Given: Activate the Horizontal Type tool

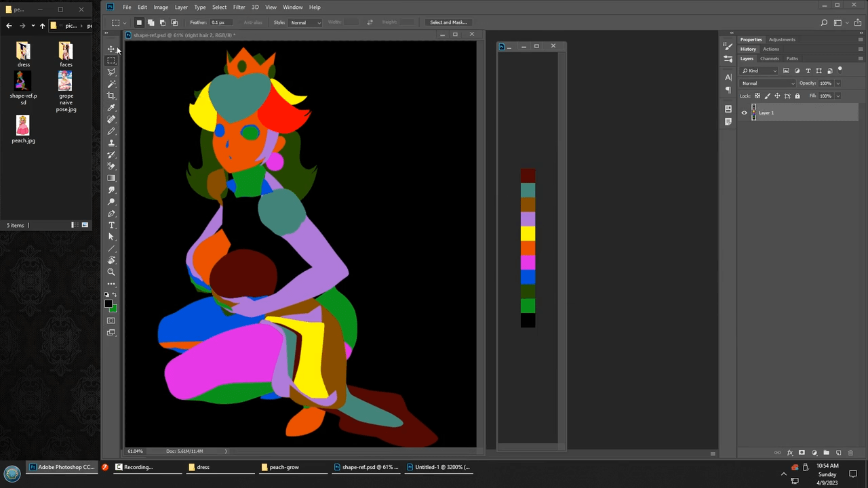Looking at the screenshot, I should click(111, 225).
